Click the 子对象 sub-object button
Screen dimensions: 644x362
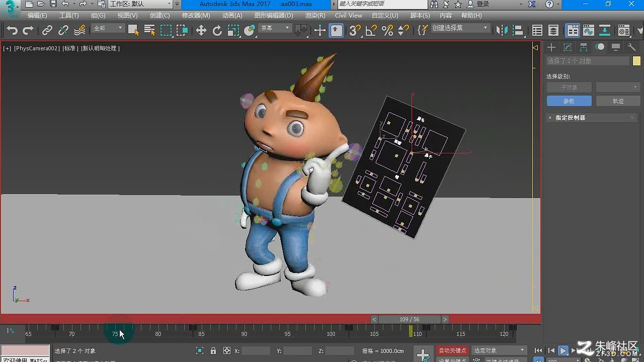(569, 87)
